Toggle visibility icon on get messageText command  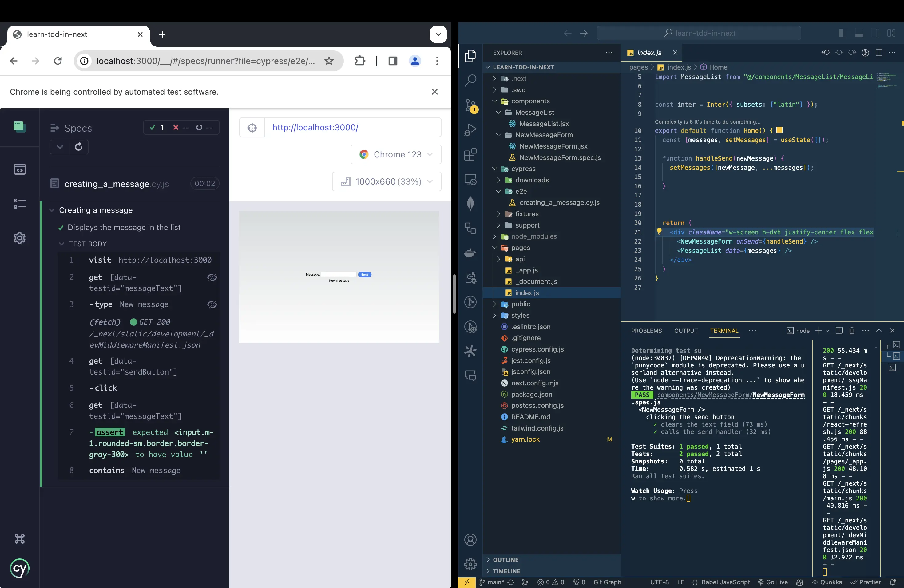[212, 278]
